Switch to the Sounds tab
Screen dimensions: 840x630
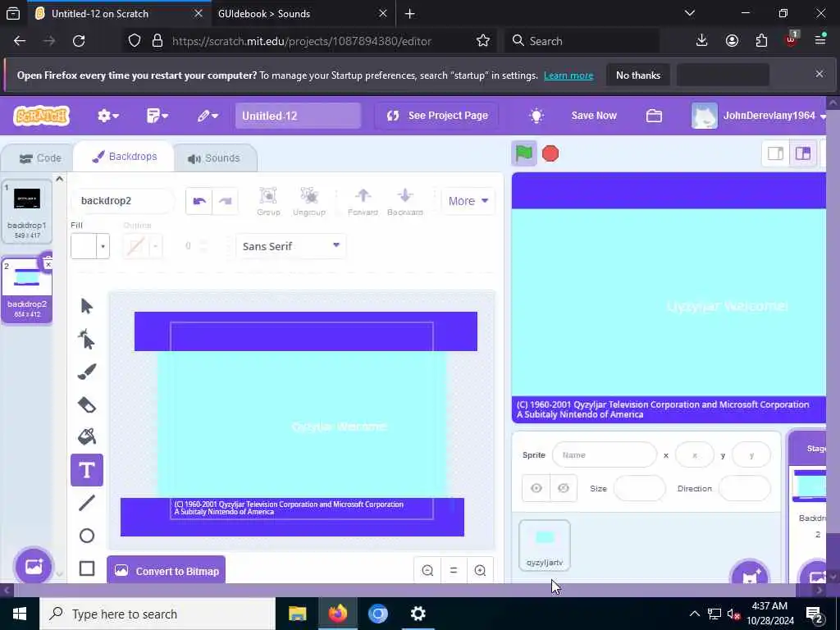click(214, 158)
